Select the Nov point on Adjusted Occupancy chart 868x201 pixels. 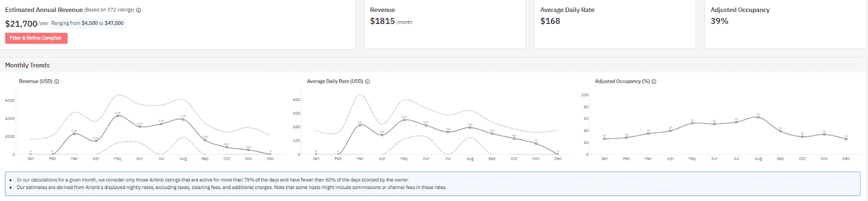click(x=824, y=134)
